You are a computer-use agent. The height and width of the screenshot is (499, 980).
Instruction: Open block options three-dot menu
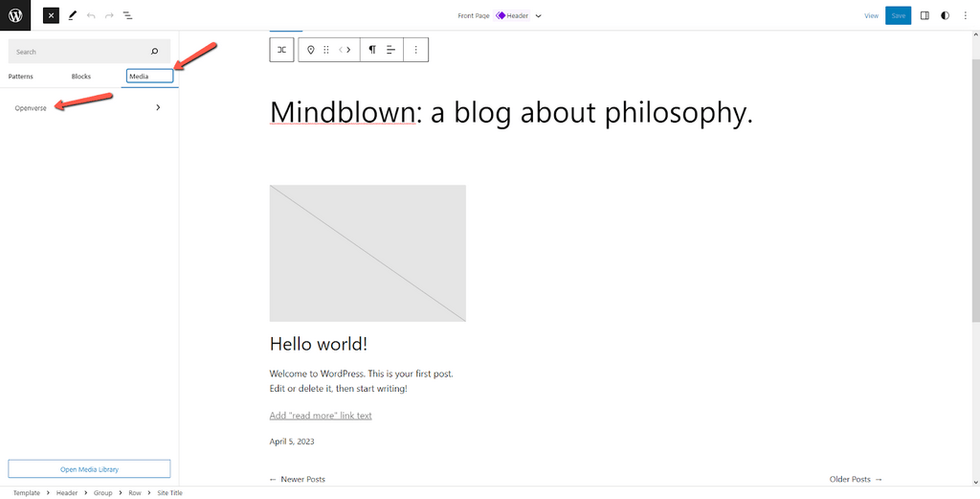click(415, 50)
